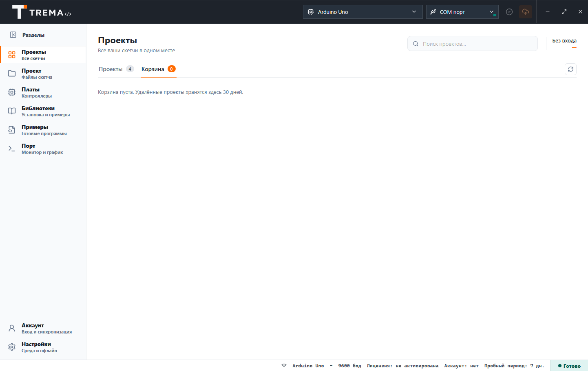Screen dimensions: 588x371
Task: Click the upload sketch cloud icon
Action: point(526,12)
